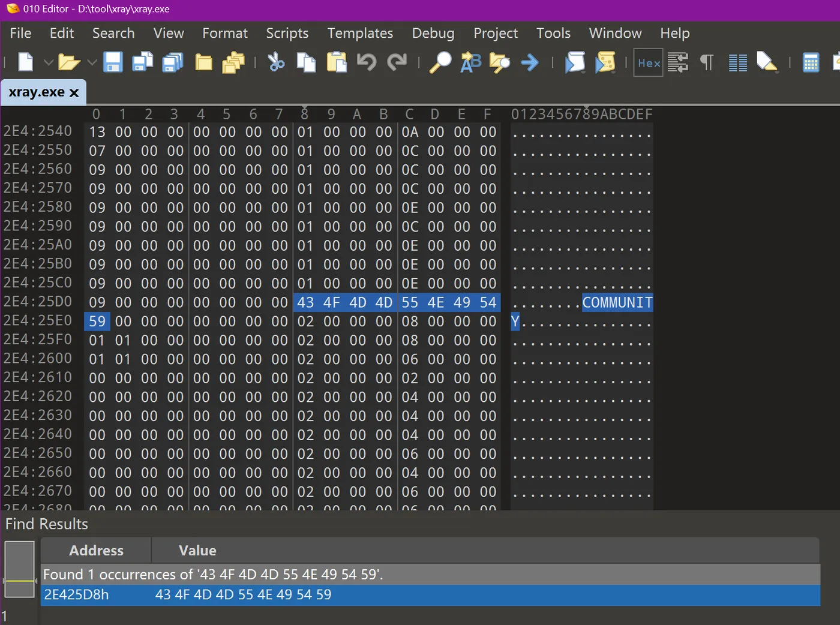The width and height of the screenshot is (840, 625).
Task: Click the COMMUNIT text in the ASCII column
Action: coord(617,302)
